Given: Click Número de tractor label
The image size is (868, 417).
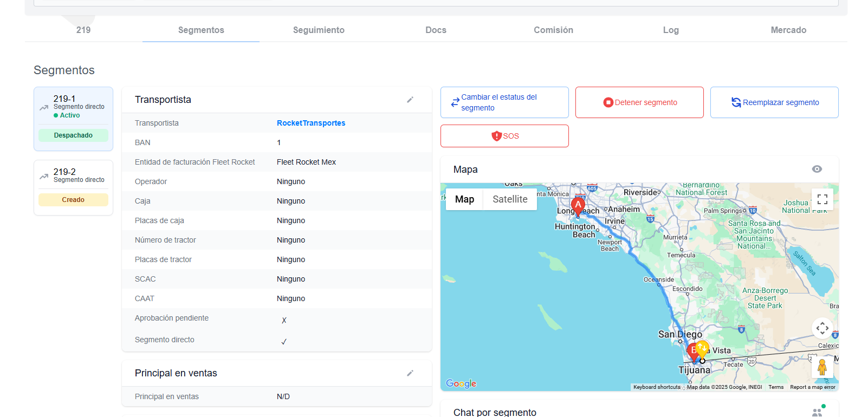Looking at the screenshot, I should point(165,240).
